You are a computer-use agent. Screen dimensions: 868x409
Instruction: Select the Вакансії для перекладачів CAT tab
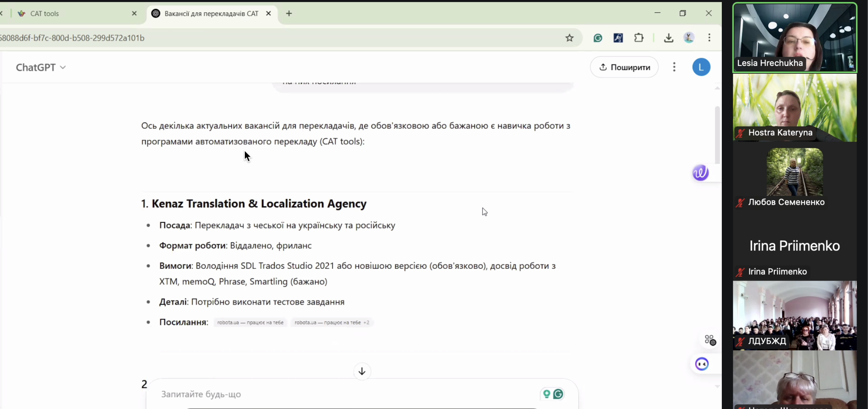coord(211,13)
